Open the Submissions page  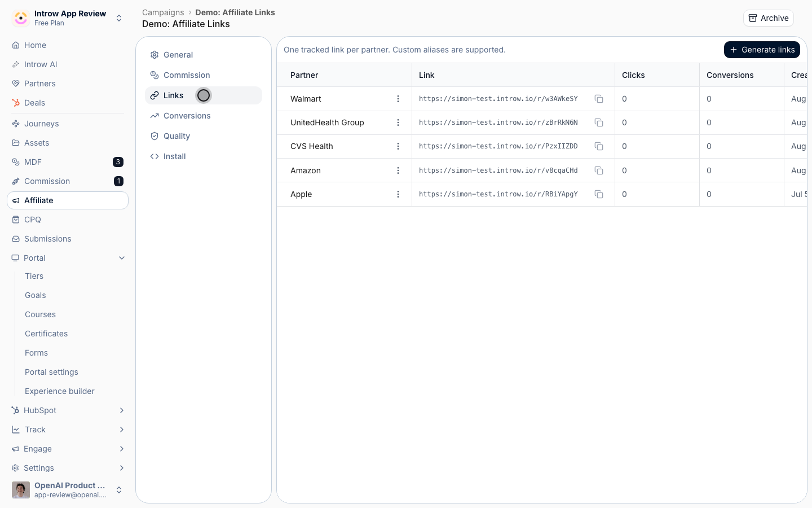[68, 239]
